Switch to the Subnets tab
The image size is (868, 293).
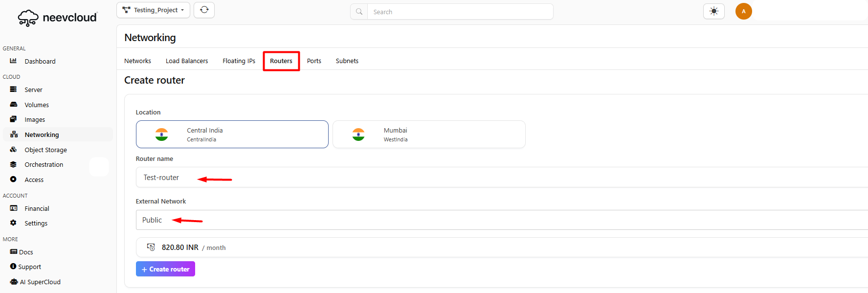coord(347,61)
